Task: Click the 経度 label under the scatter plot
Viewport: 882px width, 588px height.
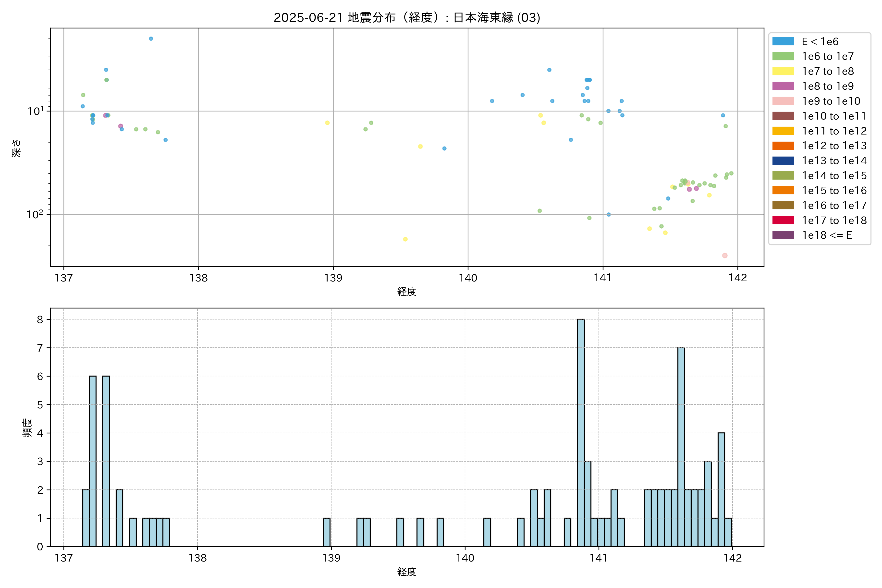Action: [x=407, y=291]
